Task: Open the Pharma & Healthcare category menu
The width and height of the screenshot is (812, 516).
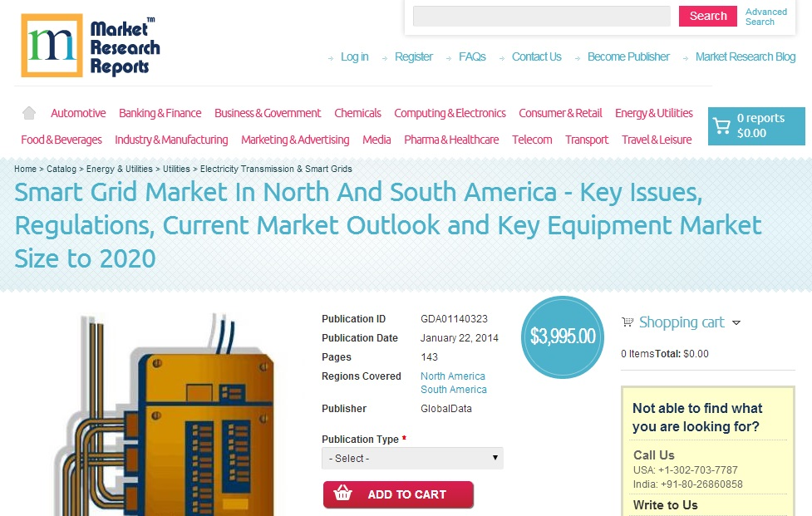Action: [451, 140]
